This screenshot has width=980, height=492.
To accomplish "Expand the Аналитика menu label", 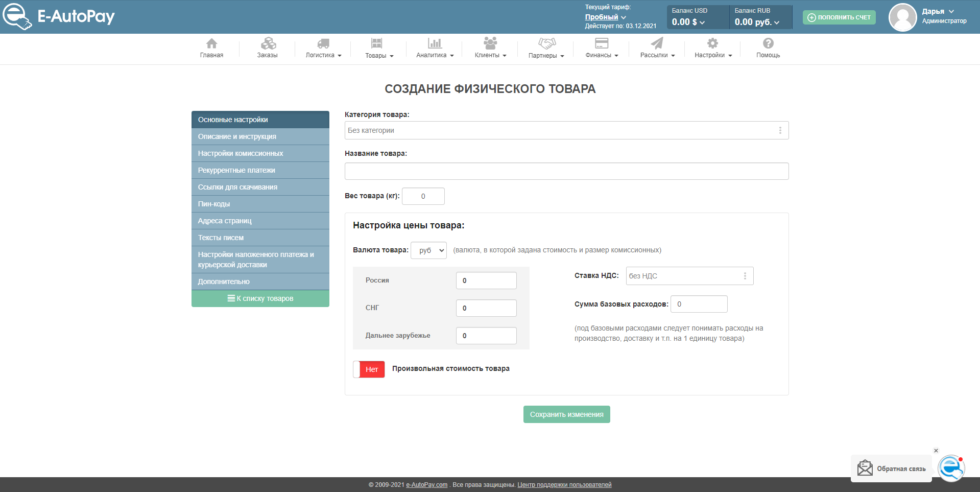I will coord(435,55).
